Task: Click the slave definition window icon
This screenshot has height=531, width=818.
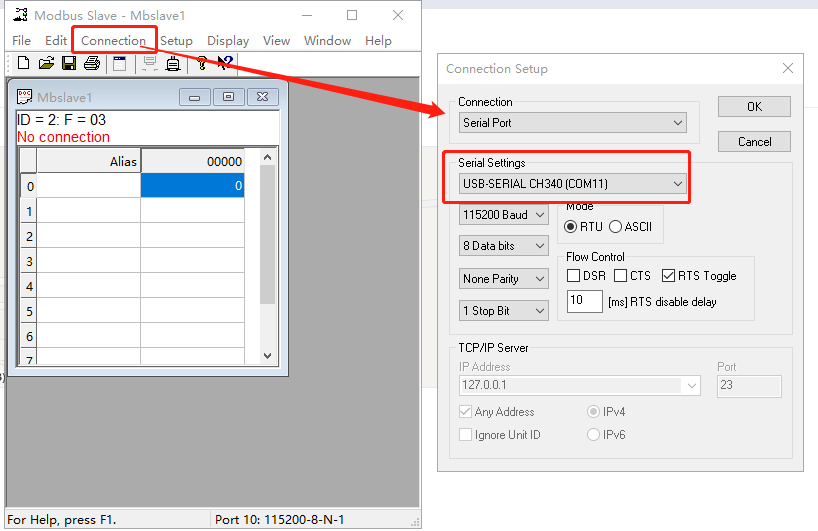Action: [119, 64]
